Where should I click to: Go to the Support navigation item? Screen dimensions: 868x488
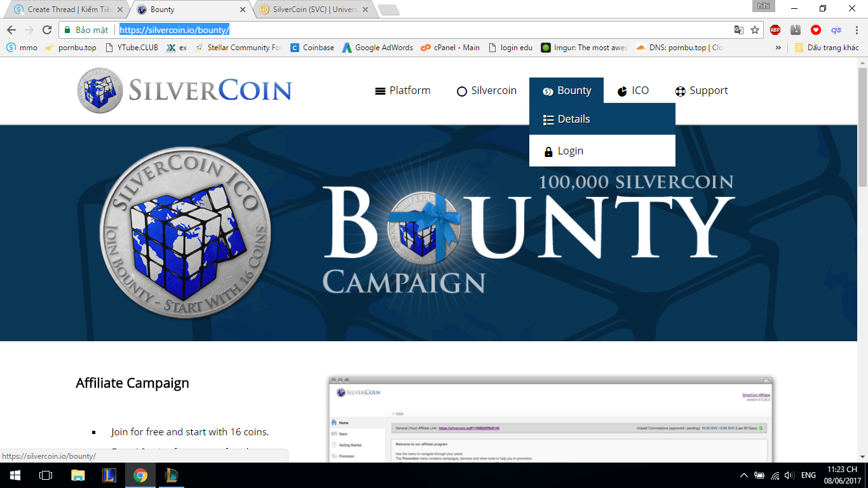coord(701,90)
